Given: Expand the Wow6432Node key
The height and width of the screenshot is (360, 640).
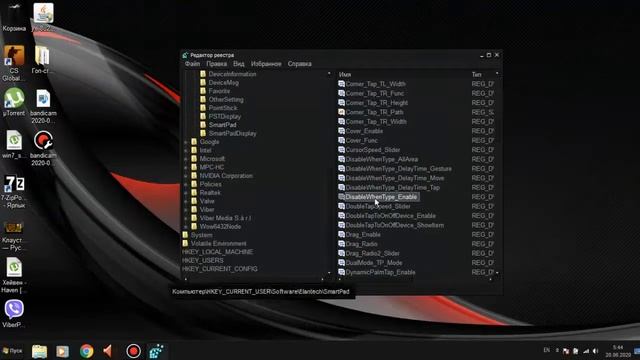Looking at the screenshot, I should pos(186,227).
